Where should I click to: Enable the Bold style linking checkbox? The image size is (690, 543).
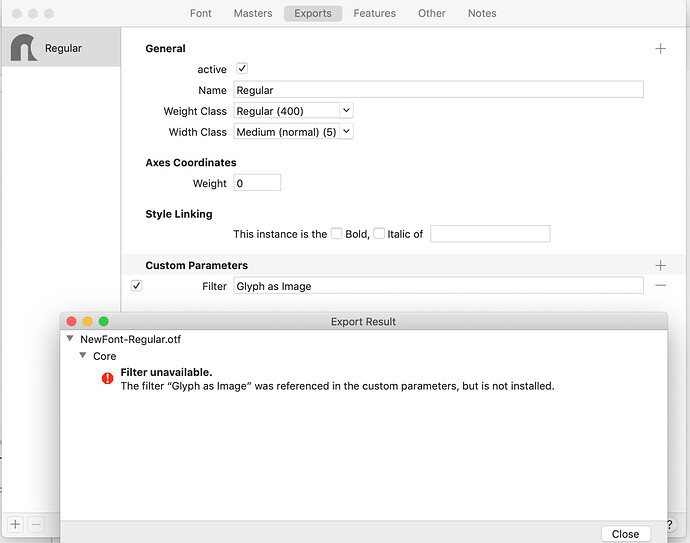[x=337, y=234]
